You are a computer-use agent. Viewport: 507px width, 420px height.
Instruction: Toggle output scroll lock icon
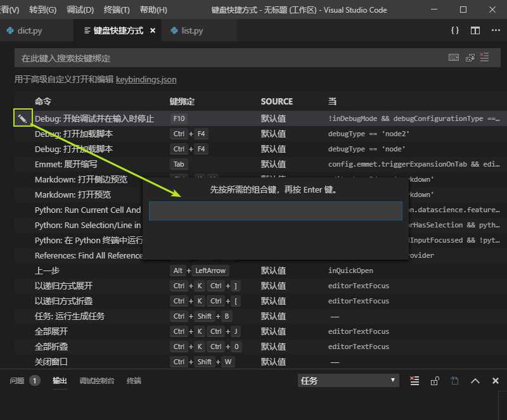435,381
